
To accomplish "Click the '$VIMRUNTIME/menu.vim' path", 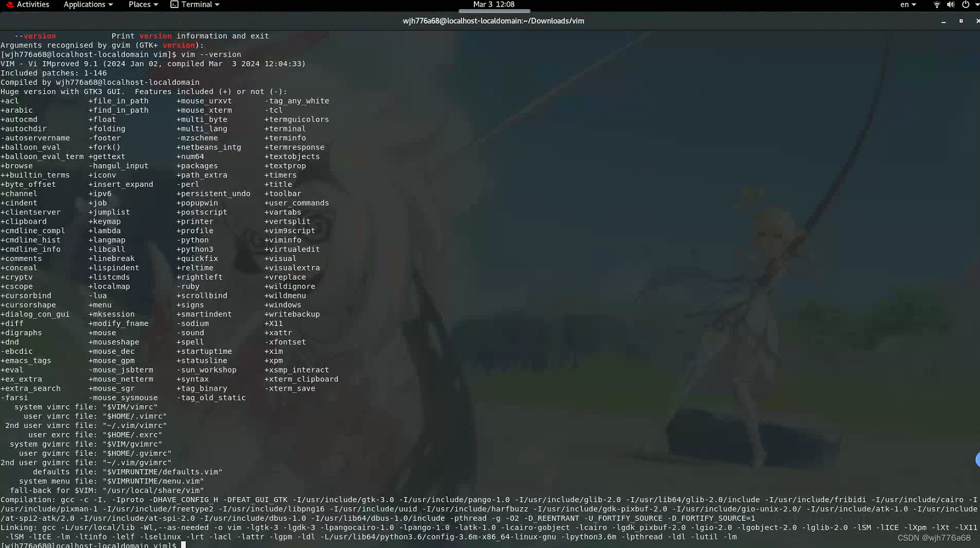I will (153, 481).
